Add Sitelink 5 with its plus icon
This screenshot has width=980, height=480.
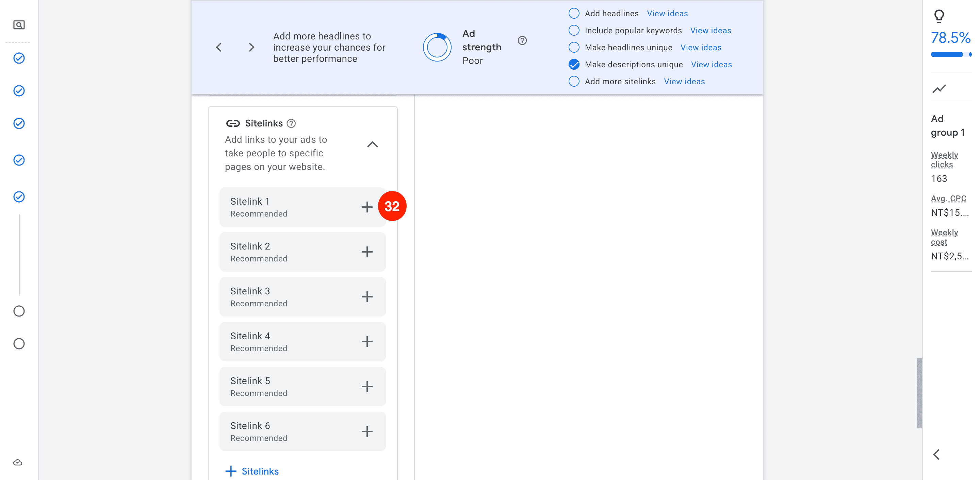pos(367,387)
